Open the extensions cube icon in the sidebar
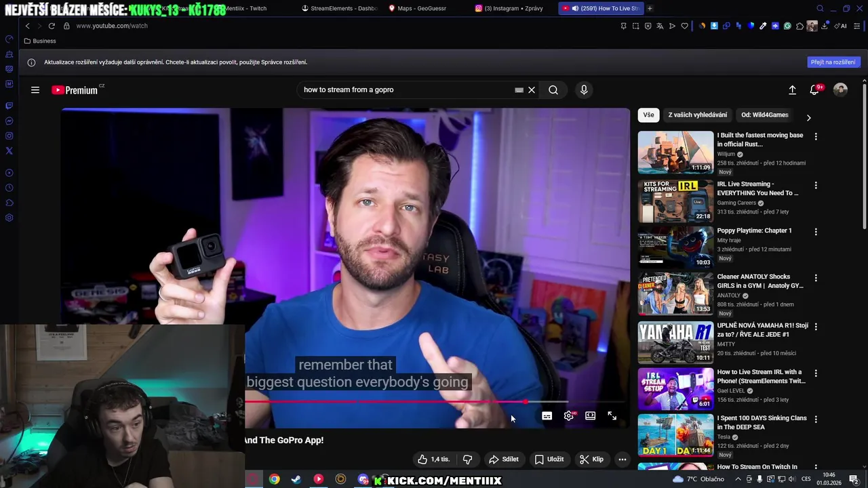 tap(9, 203)
